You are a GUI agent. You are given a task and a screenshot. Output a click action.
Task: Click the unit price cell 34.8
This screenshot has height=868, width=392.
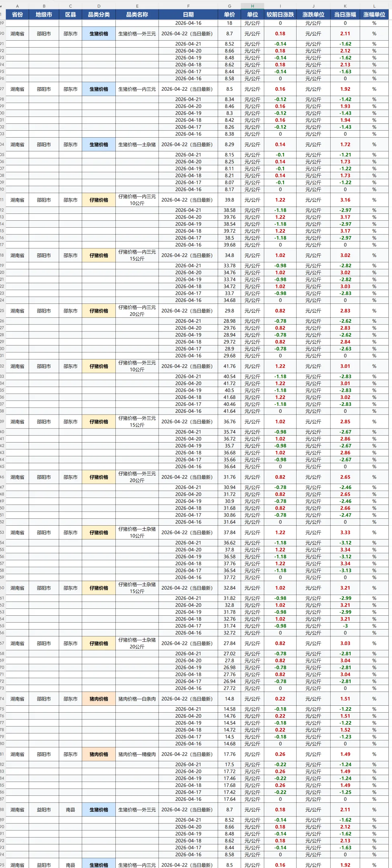coord(229,255)
